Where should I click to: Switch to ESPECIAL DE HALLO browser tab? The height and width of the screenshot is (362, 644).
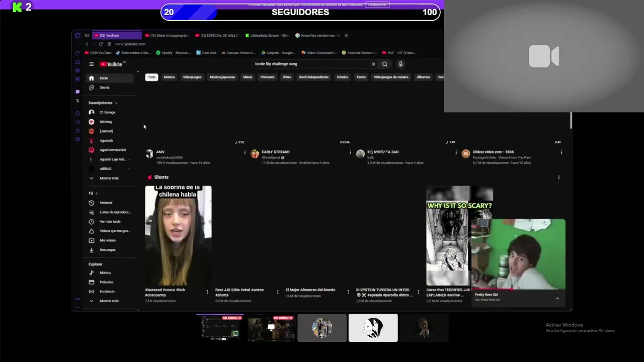click(x=217, y=36)
